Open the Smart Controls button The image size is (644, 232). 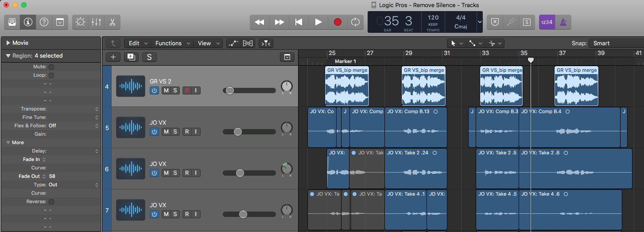80,22
